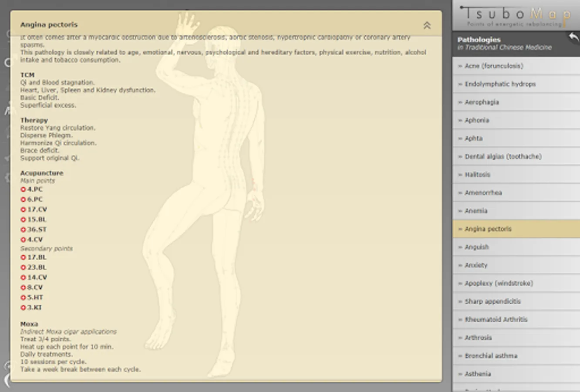580x392 pixels.
Task: Select main point 36.ST
Action: click(34, 230)
